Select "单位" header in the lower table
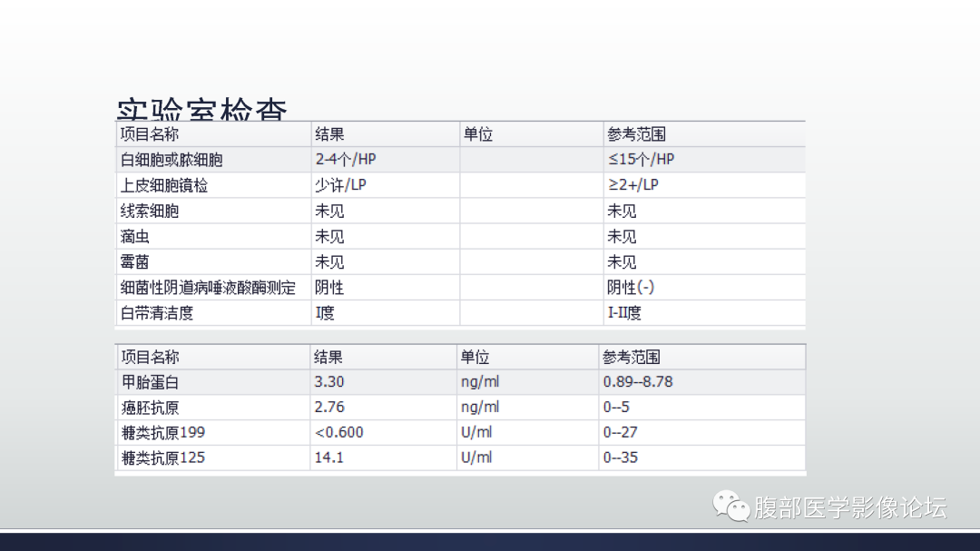 pos(475,358)
